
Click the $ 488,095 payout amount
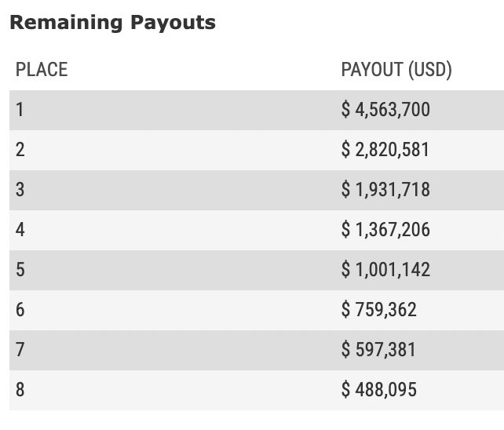tap(378, 390)
